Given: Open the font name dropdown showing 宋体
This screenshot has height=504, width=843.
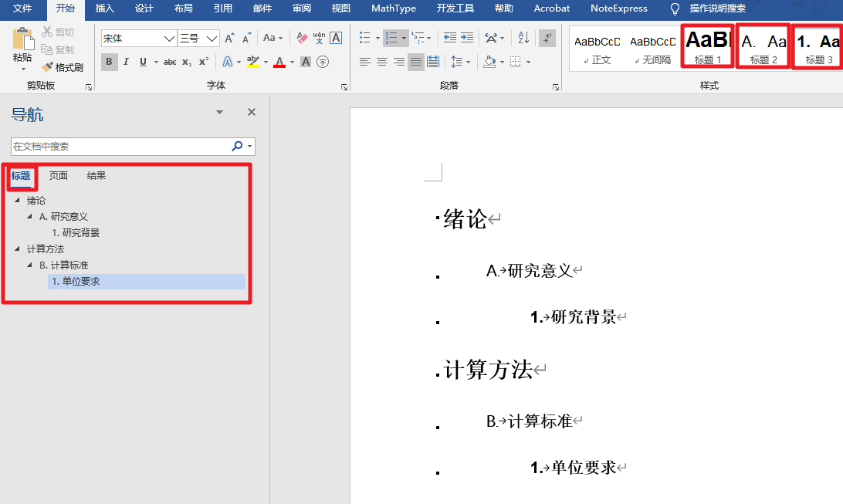Looking at the screenshot, I should (137, 37).
